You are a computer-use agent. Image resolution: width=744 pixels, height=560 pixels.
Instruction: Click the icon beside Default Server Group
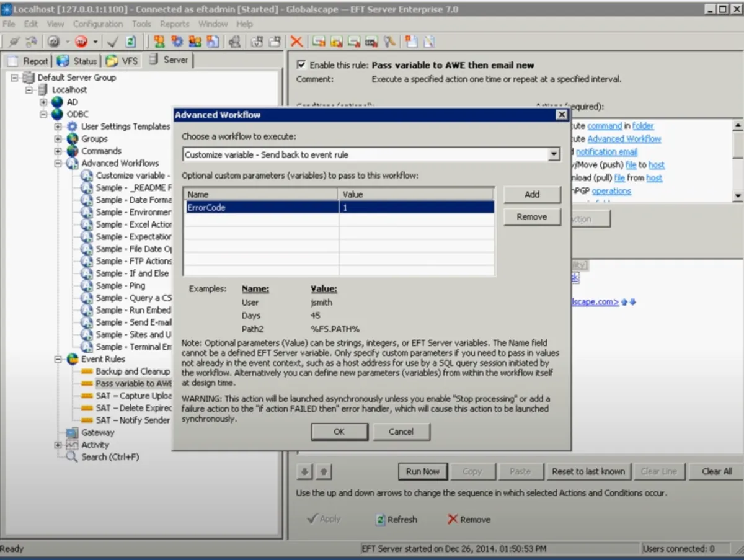point(29,78)
